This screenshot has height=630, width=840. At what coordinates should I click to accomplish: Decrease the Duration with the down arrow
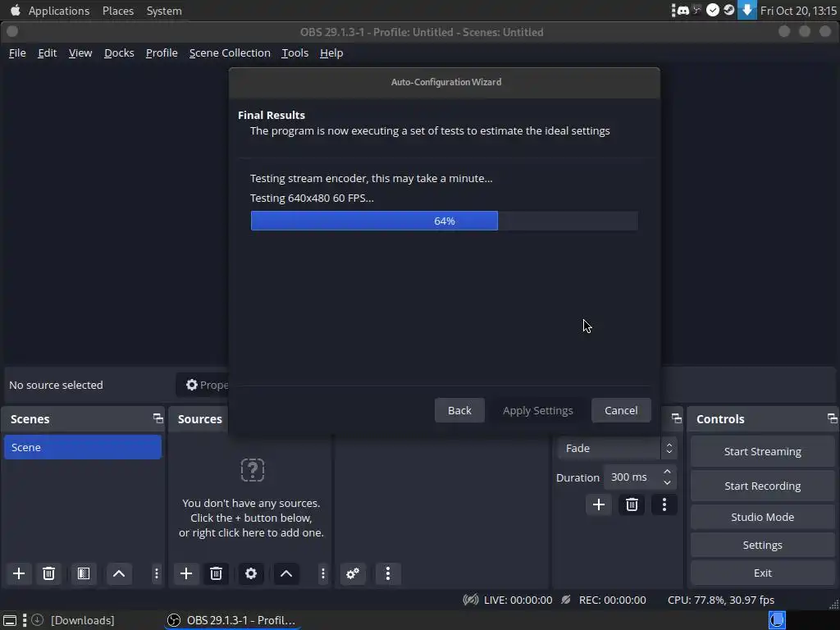[x=667, y=482]
